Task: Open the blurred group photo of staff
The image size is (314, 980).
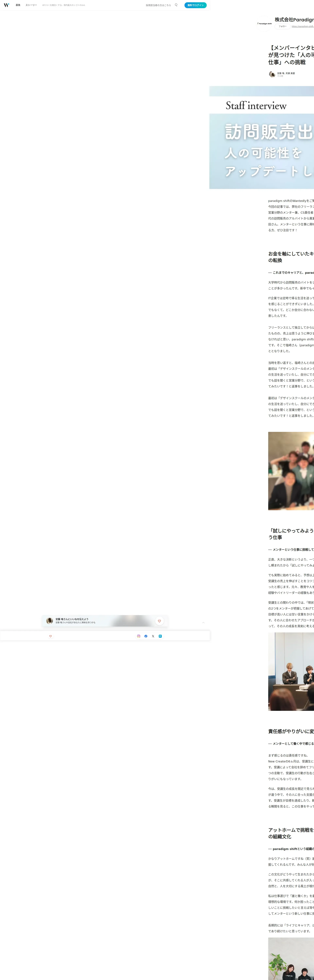Action: (x=291, y=471)
